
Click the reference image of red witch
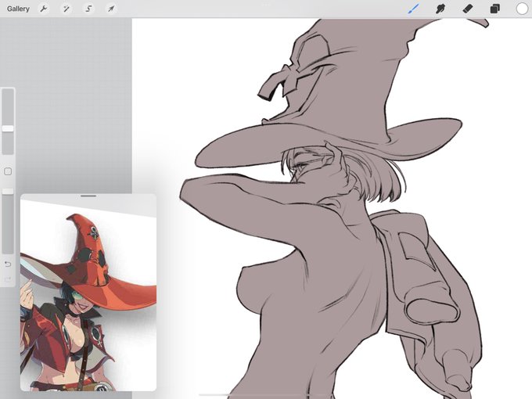tap(88, 295)
